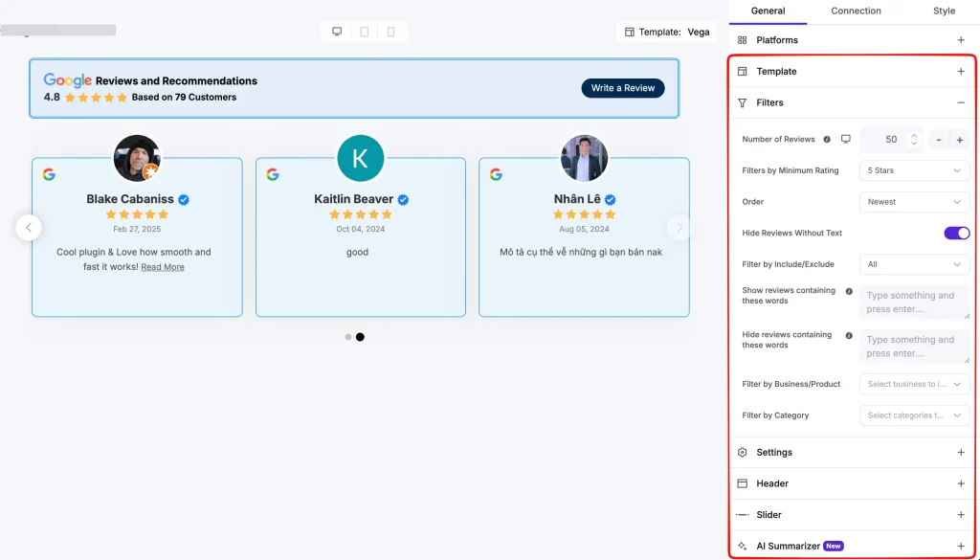Expand the Slider section
The height and width of the screenshot is (560, 980).
[961, 515]
